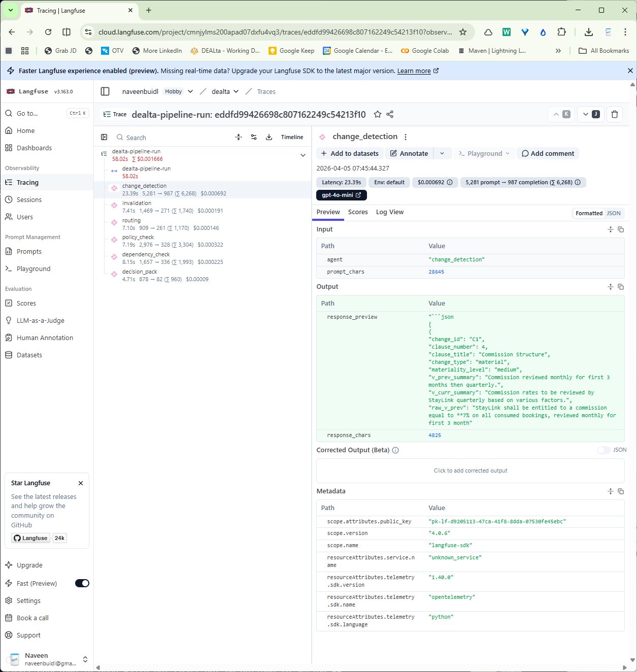
Task: Toggle the Fast (Preview) switch
Action: 82,583
